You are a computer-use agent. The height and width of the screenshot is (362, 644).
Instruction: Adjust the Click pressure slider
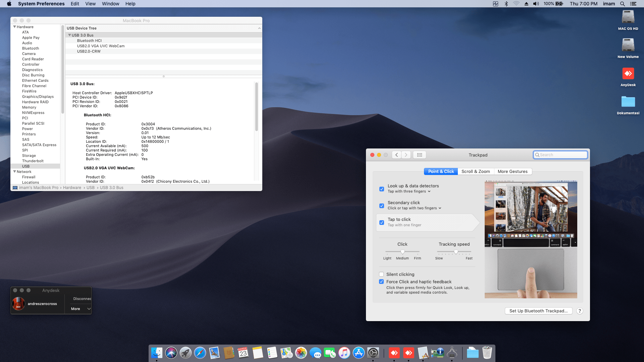pos(402,251)
